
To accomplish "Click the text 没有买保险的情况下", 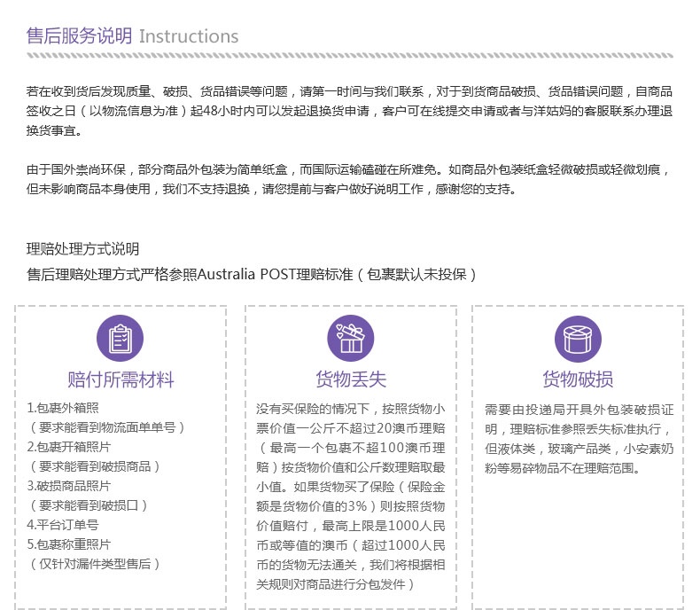I will 313,409.
